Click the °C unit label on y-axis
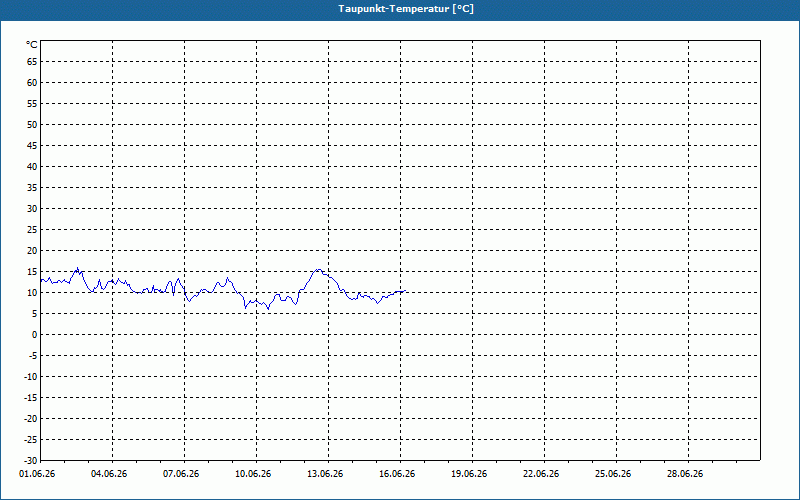Viewport: 800px width, 500px height. [x=32, y=45]
